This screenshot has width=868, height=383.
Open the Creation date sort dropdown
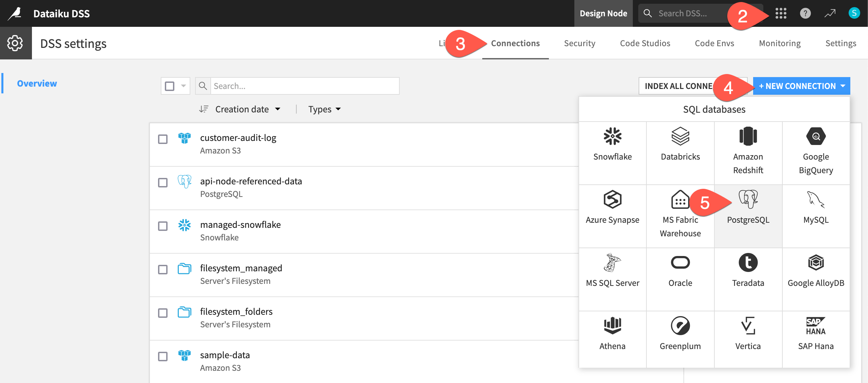coord(241,109)
